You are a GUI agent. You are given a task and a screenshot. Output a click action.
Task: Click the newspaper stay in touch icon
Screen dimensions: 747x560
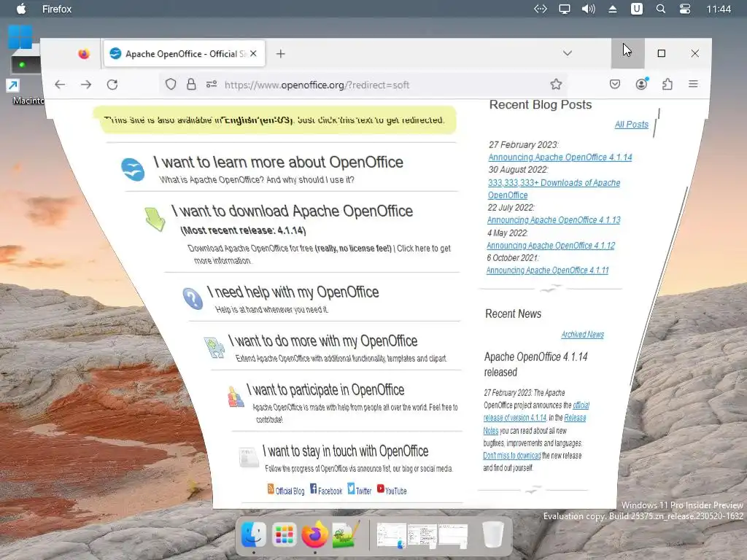pyautogui.click(x=248, y=458)
